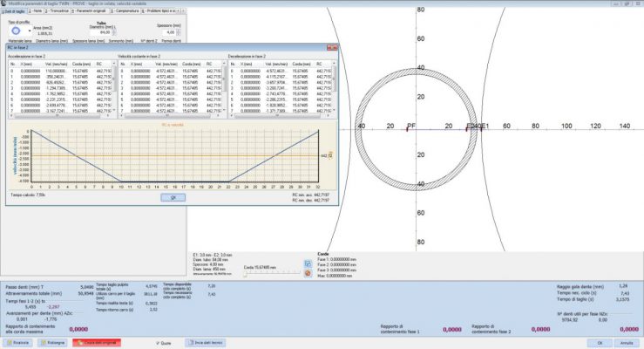The image size is (644, 349).
Task: Select row 0 velocity 110,000000 in Accelerazione table
Action: pyautogui.click(x=57, y=71)
